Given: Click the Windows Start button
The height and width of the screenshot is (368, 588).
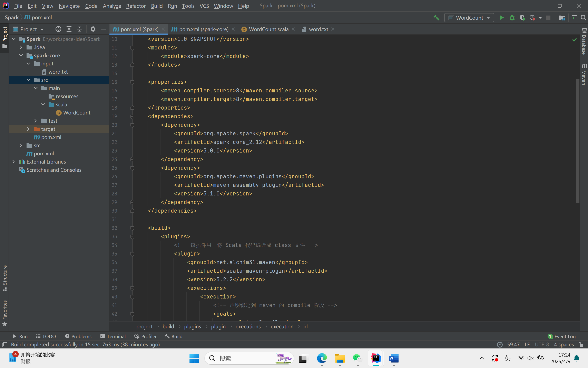Looking at the screenshot, I should (x=194, y=358).
